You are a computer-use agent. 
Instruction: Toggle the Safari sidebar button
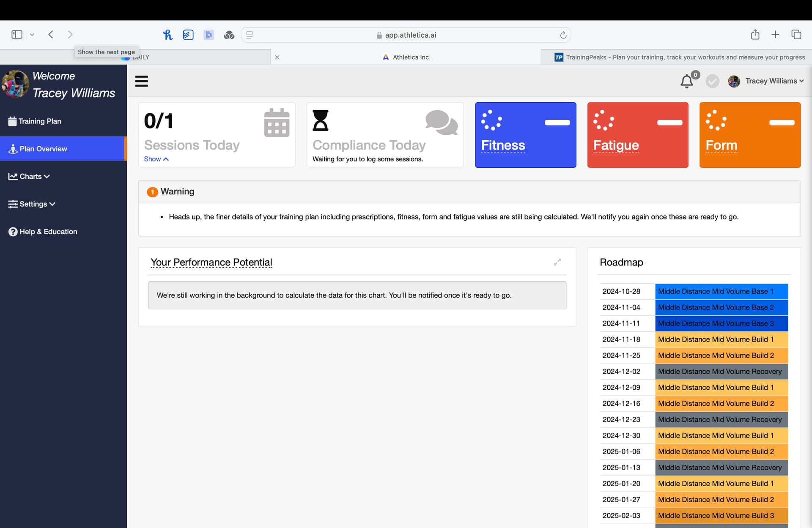click(17, 35)
